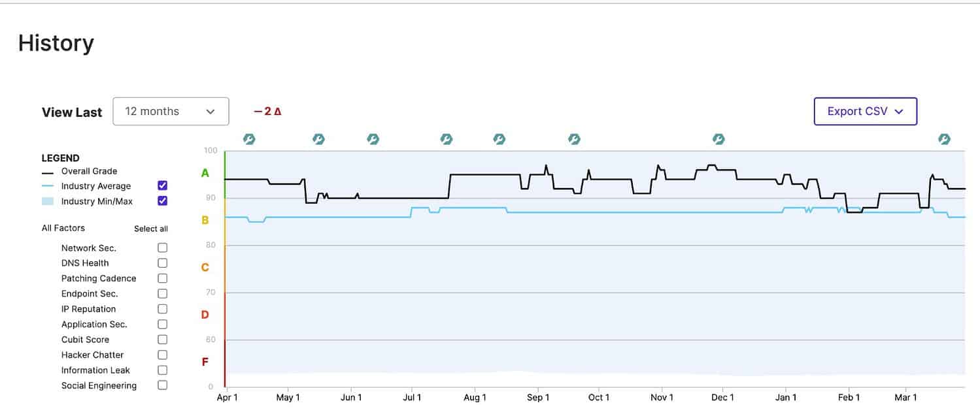Click Select all factors link
The width and height of the screenshot is (980, 414).
(x=151, y=229)
